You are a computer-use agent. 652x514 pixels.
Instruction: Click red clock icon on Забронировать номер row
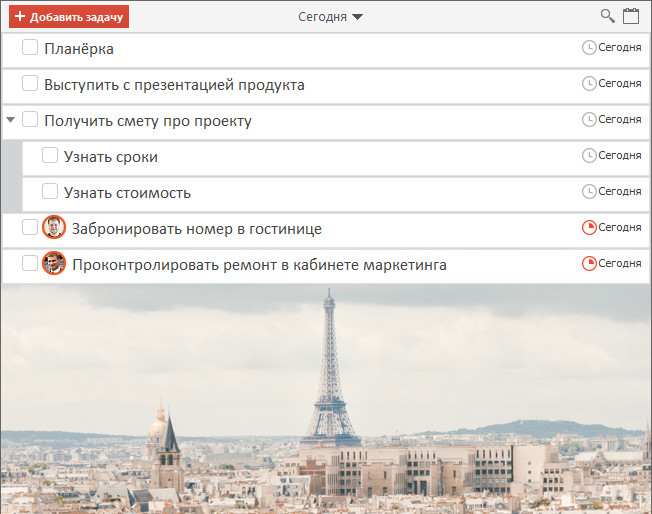pos(589,227)
